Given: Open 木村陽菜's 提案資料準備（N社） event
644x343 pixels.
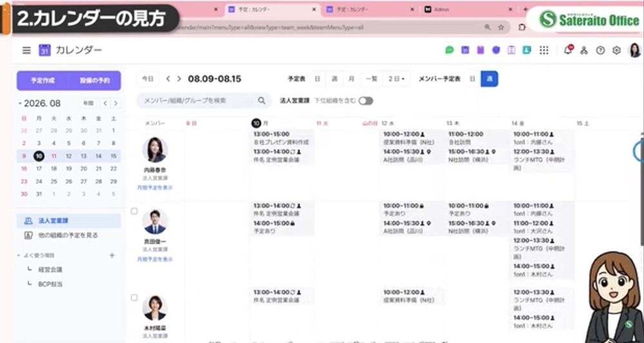Looking at the screenshot, I should pos(412,297).
